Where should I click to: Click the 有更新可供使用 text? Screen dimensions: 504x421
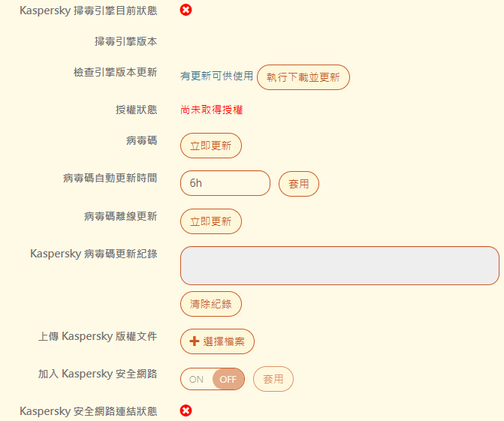(217, 77)
